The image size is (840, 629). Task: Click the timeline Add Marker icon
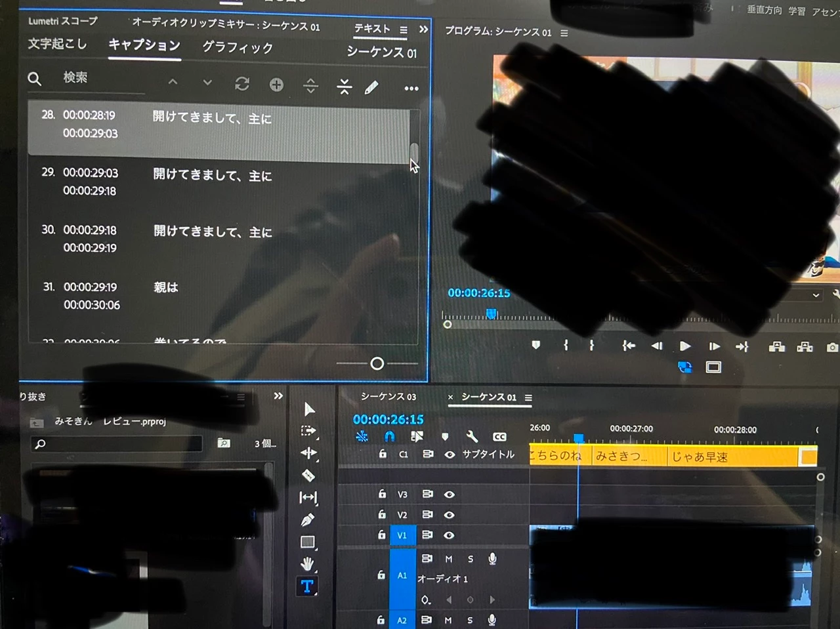[445, 437]
